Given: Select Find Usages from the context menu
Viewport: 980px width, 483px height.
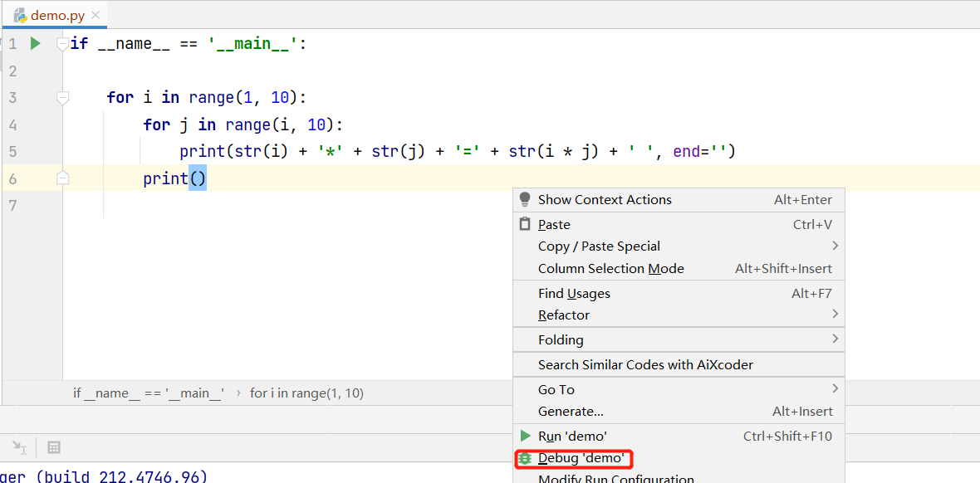Looking at the screenshot, I should (x=574, y=293).
